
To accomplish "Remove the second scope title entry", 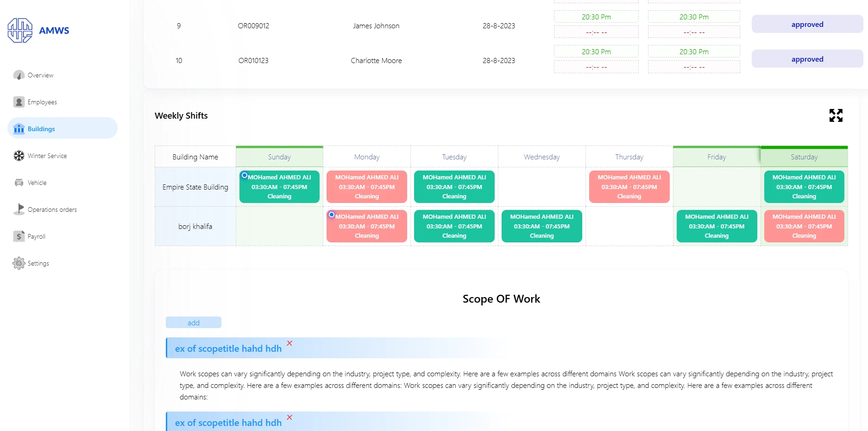I will (x=289, y=418).
